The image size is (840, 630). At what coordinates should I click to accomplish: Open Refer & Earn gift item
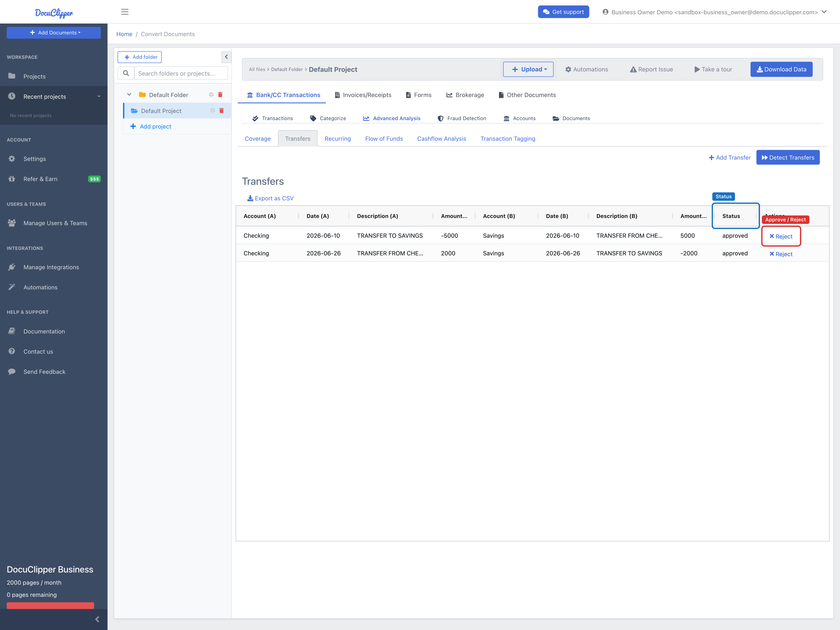tap(54, 179)
